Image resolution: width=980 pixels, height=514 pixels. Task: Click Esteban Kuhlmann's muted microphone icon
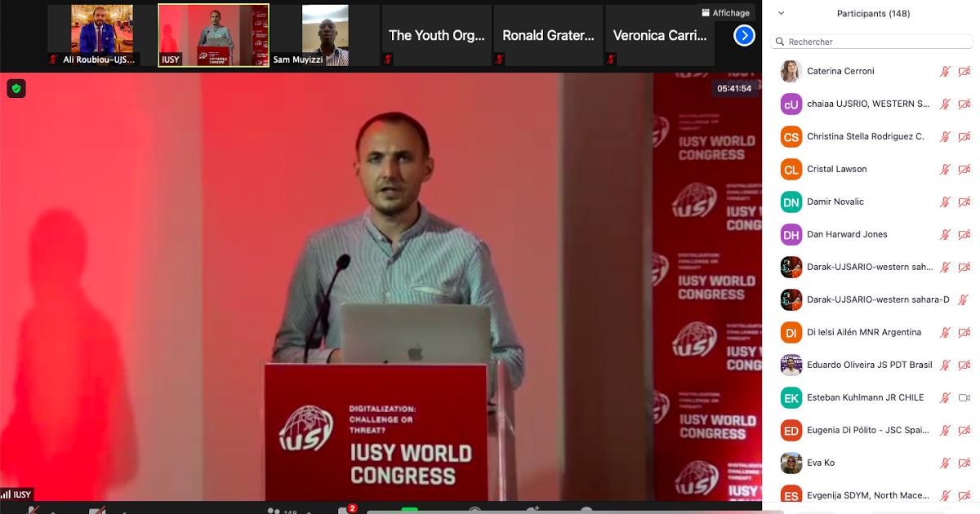(945, 397)
